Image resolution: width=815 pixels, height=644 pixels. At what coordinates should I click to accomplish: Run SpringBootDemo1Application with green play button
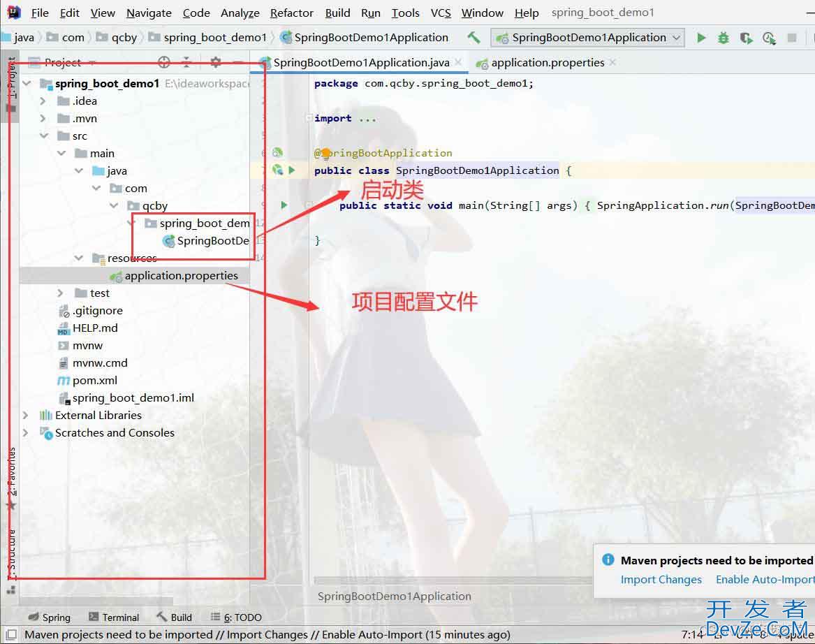tap(701, 38)
